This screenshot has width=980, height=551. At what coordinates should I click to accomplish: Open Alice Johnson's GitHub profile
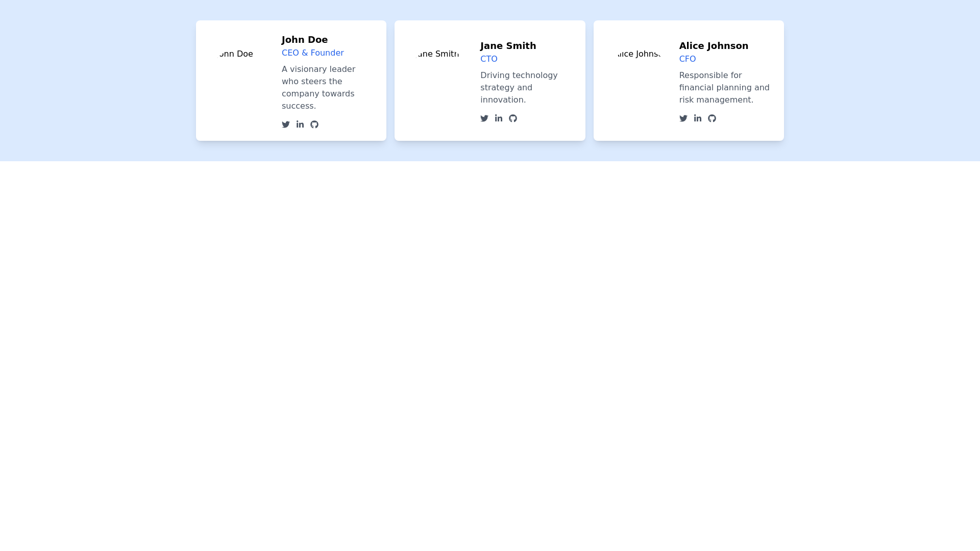[712, 118]
